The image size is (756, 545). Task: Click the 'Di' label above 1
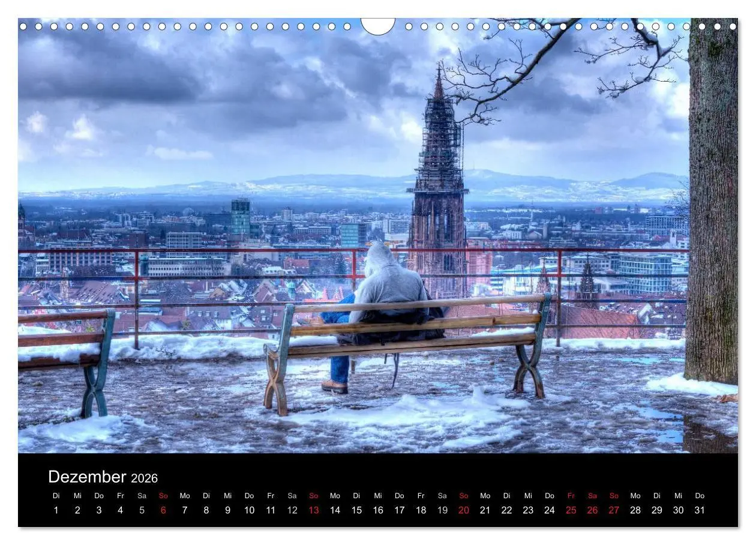coord(56,496)
